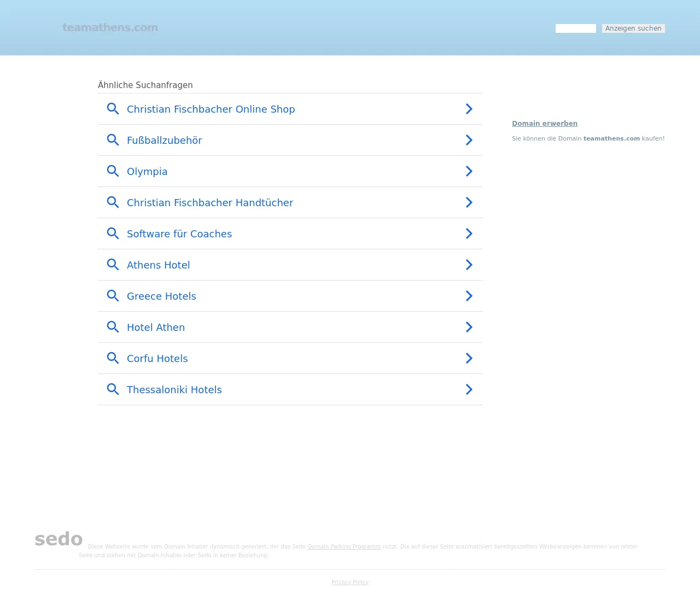
Task: Click the magnifier icon next to Fußballzubehör
Action: [x=113, y=140]
